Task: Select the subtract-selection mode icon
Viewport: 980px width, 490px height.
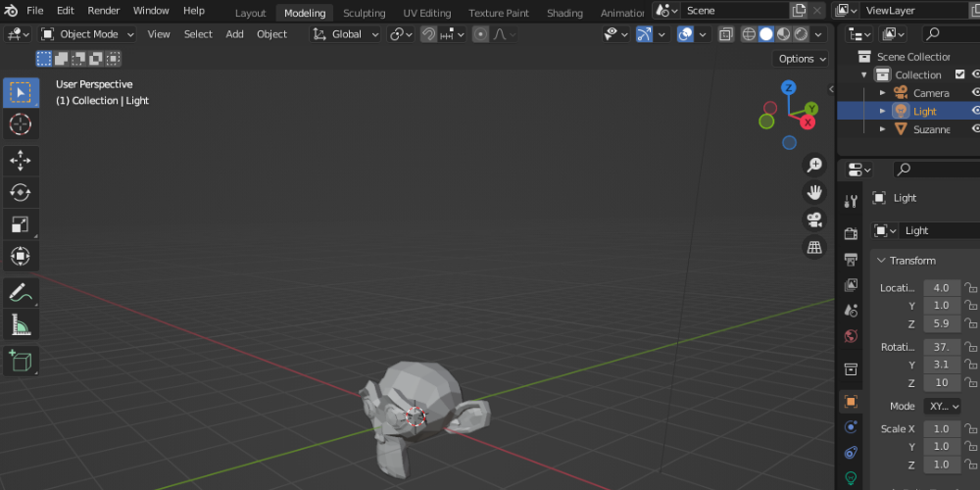Action: click(x=78, y=59)
